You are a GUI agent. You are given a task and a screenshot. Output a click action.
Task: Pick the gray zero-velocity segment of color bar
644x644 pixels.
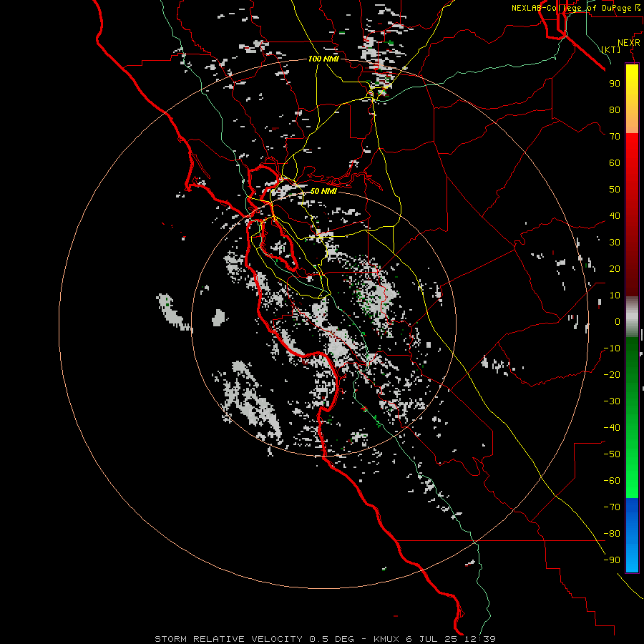[632, 317]
